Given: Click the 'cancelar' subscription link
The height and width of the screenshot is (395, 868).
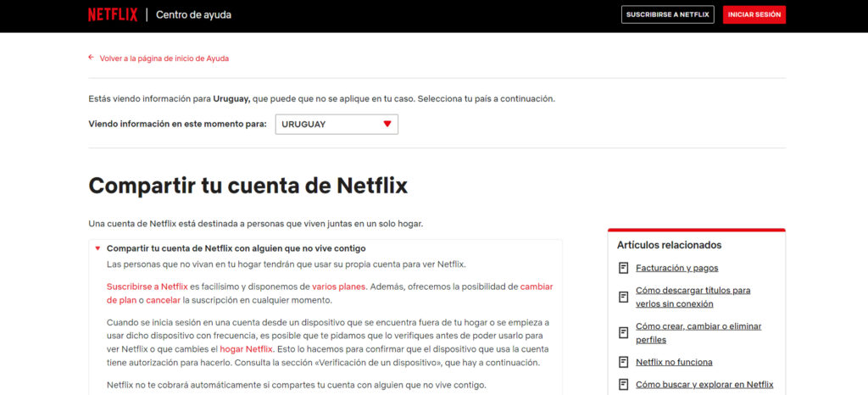Looking at the screenshot, I should [163, 300].
